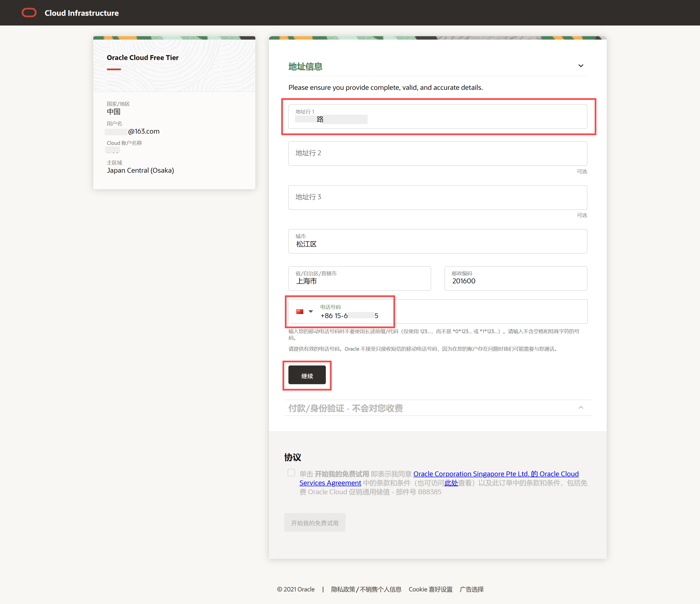The image size is (700, 604).
Task: Click the 中国 country value
Action: (113, 112)
